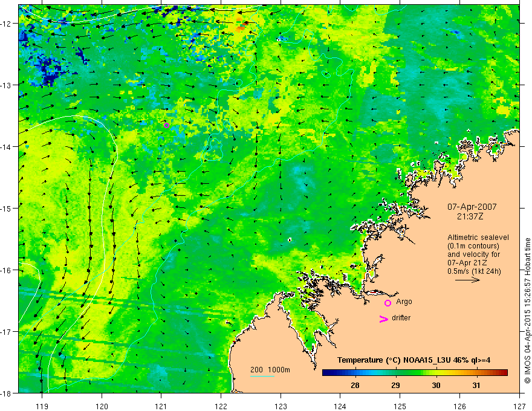Click the 31 value on the temperature scale
The width and height of the screenshot is (532, 411).
(x=476, y=385)
